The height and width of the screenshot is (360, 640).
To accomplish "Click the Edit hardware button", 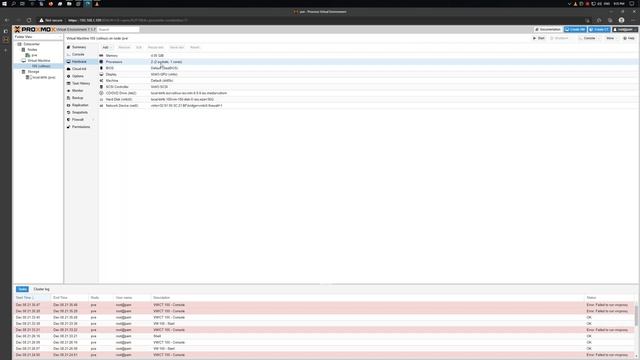I will click(139, 47).
